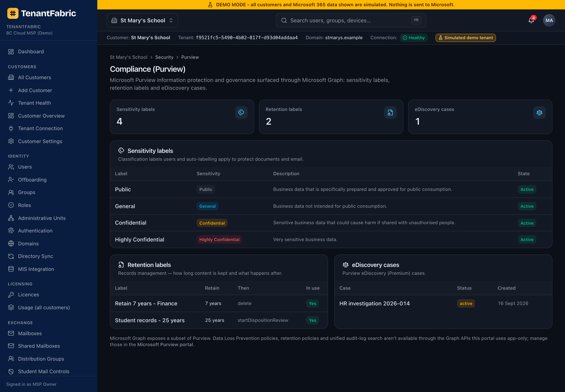Click the Confidential sensitivity badge
The height and width of the screenshot is (392, 565).
point(212,223)
